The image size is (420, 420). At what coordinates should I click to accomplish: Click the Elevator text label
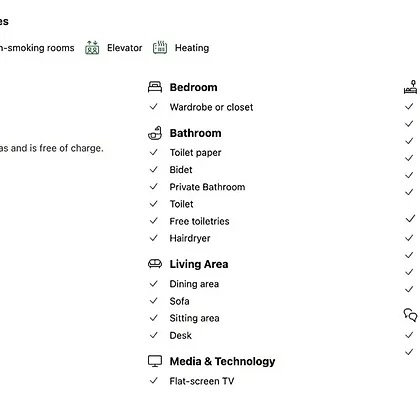click(x=124, y=48)
